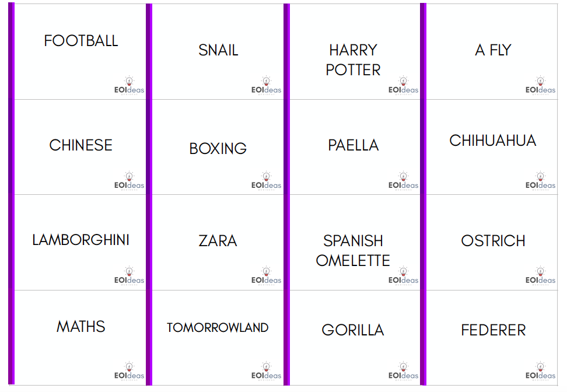Click the EOIdeas logo on HARRY POTTER card
This screenshot has height=392, width=567.
click(403, 86)
